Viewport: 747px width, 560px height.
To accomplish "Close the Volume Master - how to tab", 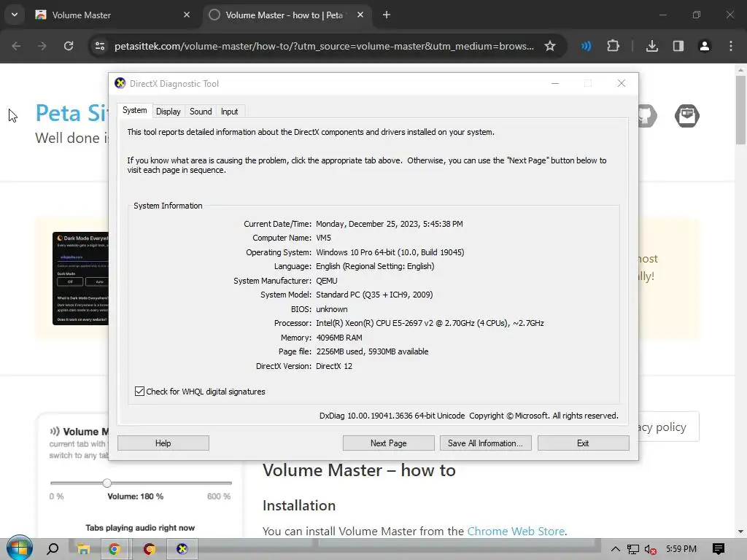I will click(360, 15).
